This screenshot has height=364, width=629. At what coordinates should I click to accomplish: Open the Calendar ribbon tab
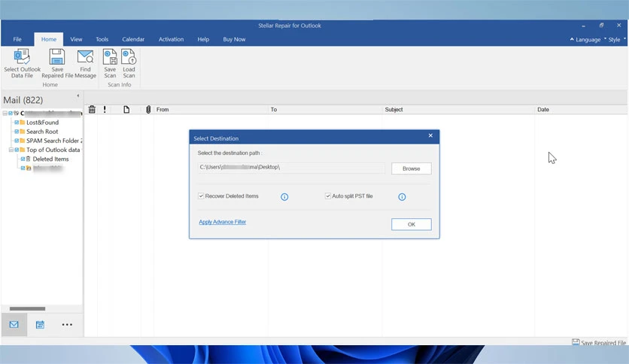[133, 39]
